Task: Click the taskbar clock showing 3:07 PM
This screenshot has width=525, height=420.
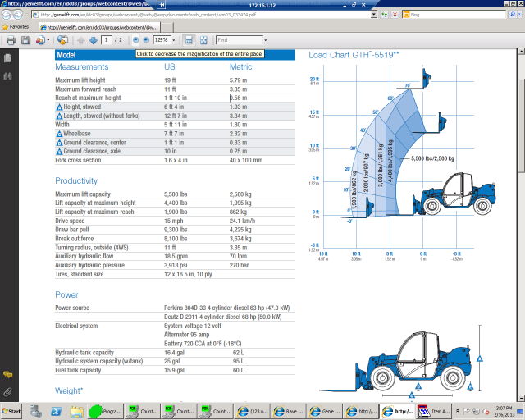Action: 504,411
